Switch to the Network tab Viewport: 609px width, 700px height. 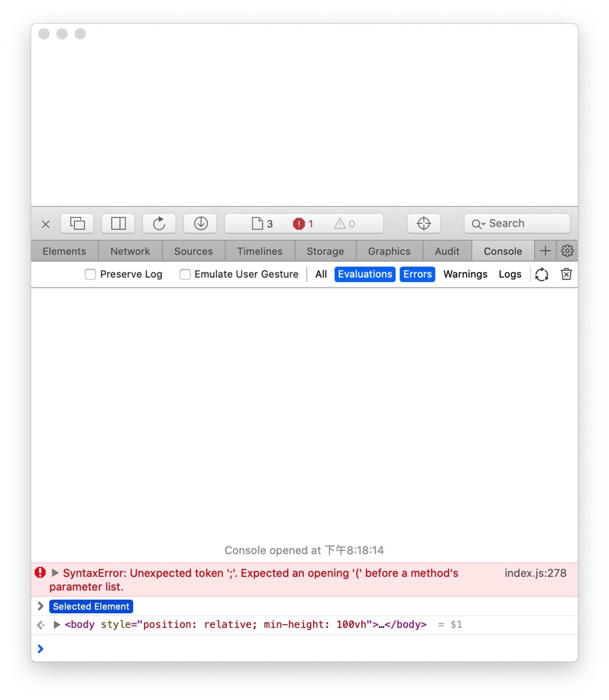[x=130, y=251]
